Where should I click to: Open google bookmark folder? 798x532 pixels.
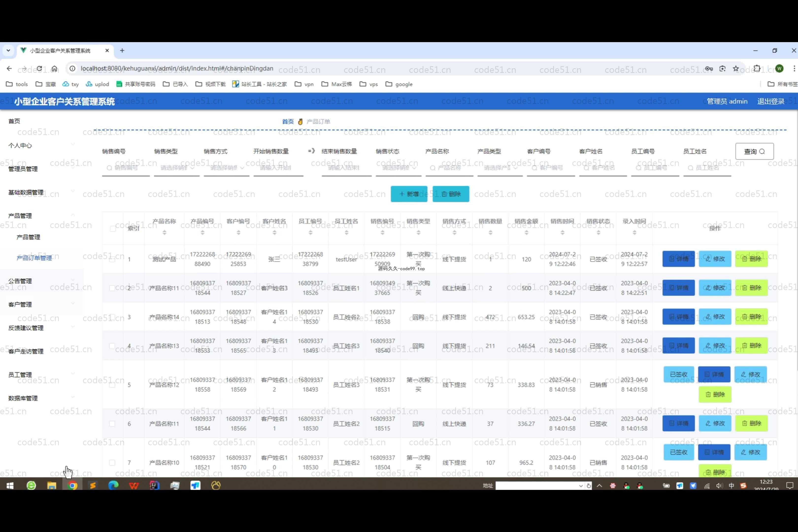click(399, 84)
